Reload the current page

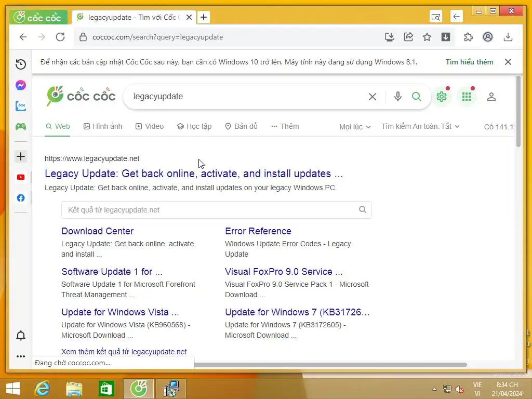coord(60,37)
